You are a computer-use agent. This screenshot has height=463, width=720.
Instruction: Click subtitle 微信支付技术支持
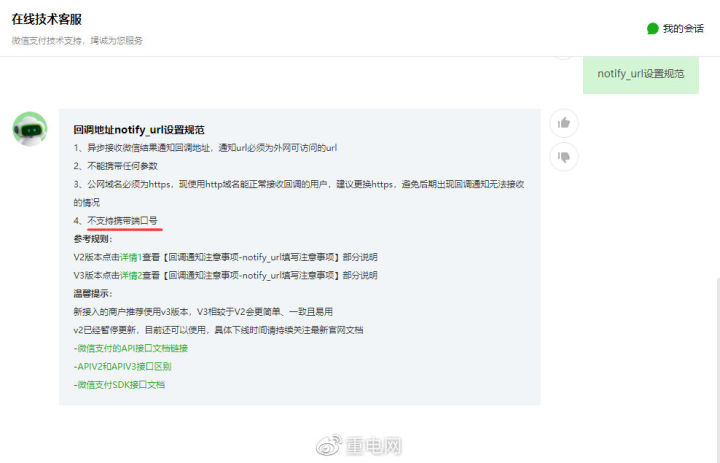tap(77, 40)
